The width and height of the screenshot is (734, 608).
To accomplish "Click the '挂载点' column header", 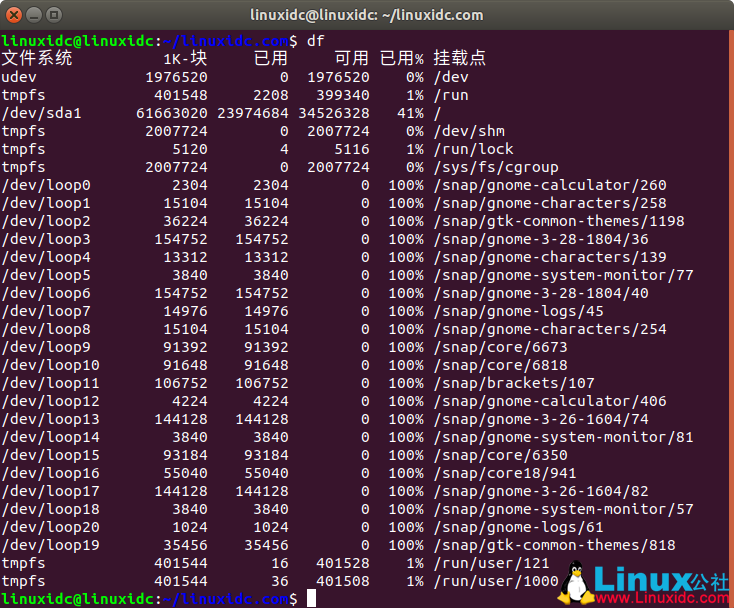I will (x=460, y=59).
